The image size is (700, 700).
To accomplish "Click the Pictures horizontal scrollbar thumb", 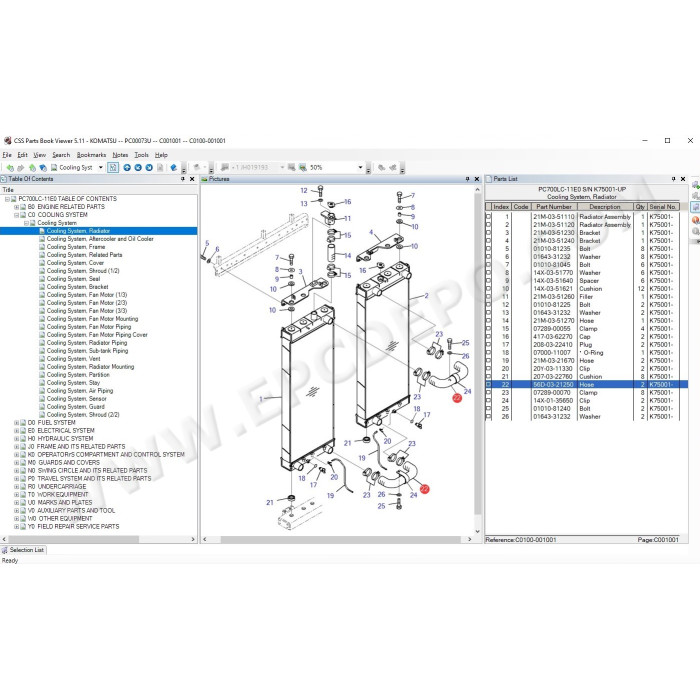I will coord(341,540).
